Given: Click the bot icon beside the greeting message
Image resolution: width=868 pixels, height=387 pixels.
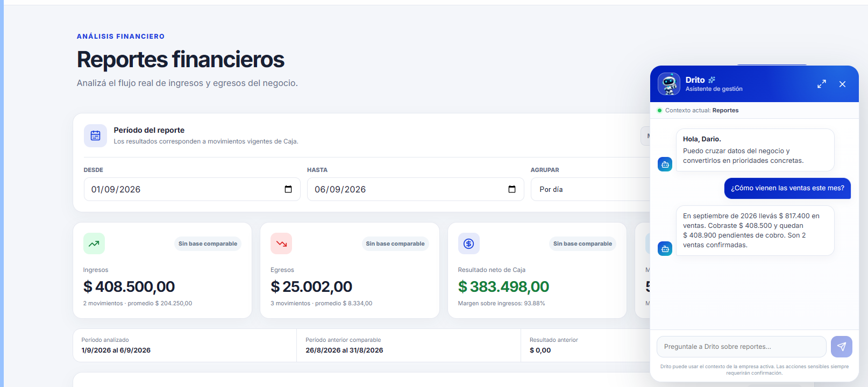Looking at the screenshot, I should (x=665, y=164).
